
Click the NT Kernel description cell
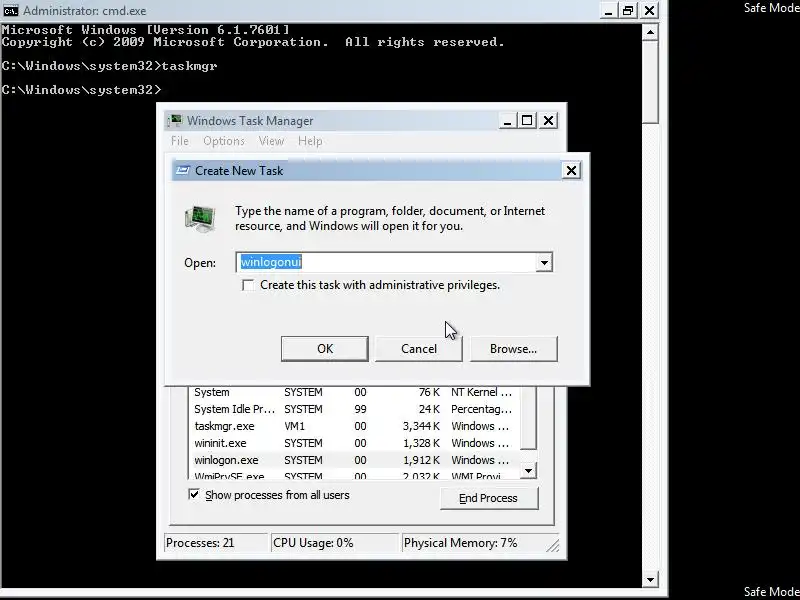(481, 392)
